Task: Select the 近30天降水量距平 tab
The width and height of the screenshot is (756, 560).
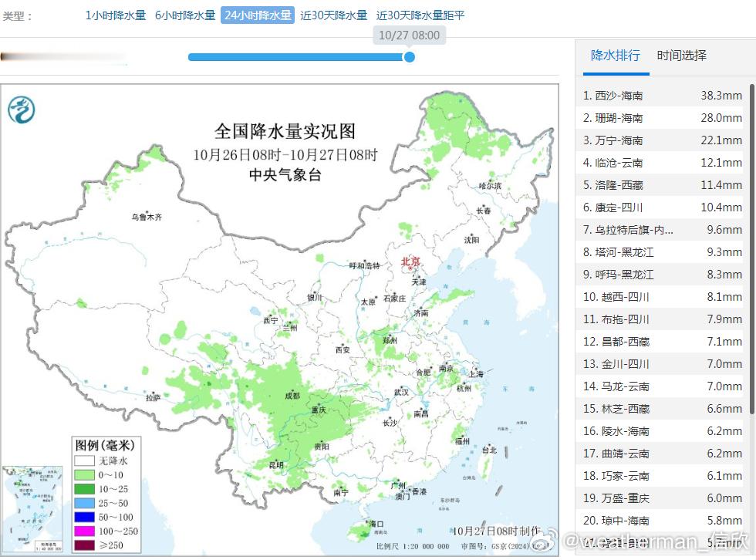Action: click(420, 14)
